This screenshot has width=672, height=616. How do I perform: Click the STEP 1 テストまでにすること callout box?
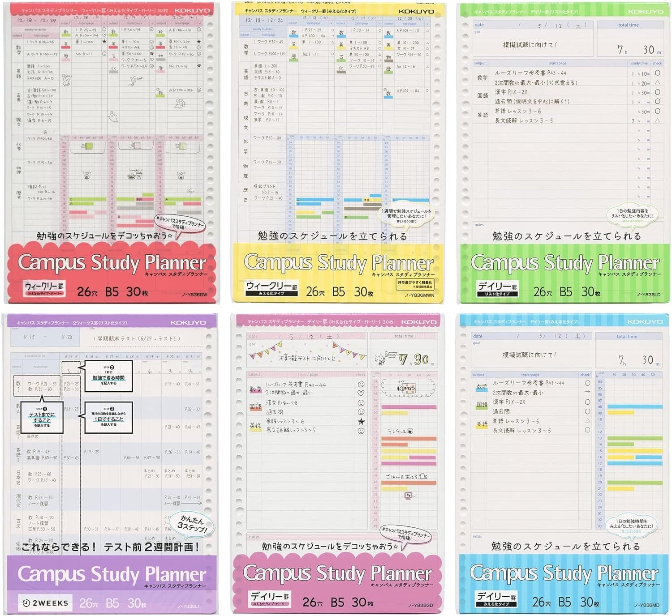pyautogui.click(x=42, y=418)
